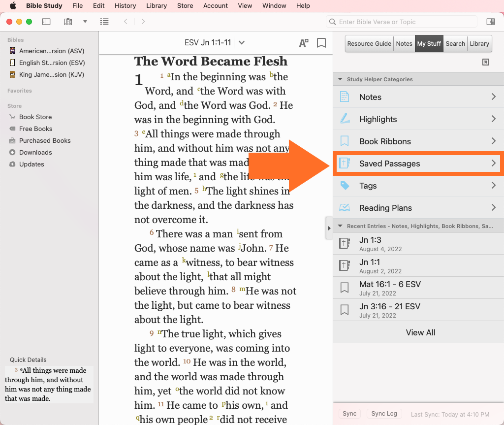Toggle the left sidebar panel icon
The image size is (504, 425).
tap(46, 22)
